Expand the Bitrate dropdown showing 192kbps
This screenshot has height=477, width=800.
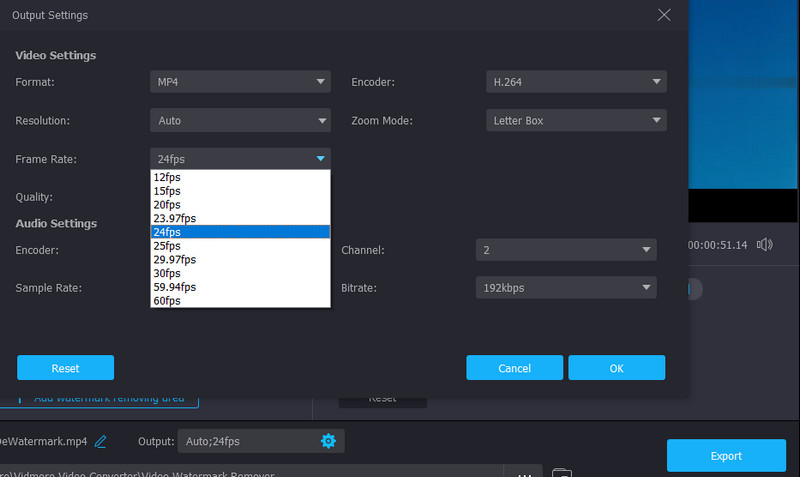tap(566, 288)
